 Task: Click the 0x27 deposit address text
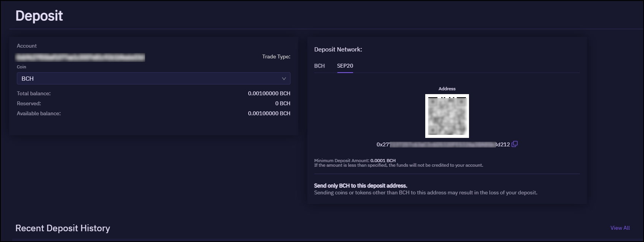point(443,144)
